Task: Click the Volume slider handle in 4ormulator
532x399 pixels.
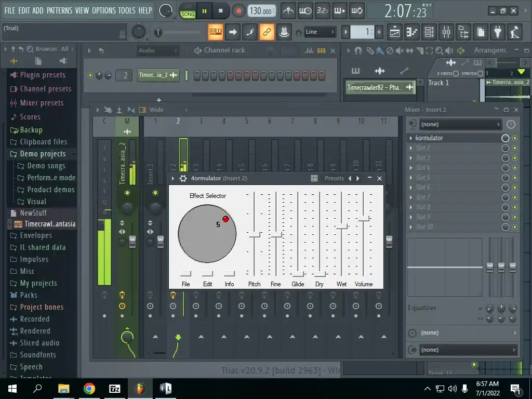Action: coord(363,219)
